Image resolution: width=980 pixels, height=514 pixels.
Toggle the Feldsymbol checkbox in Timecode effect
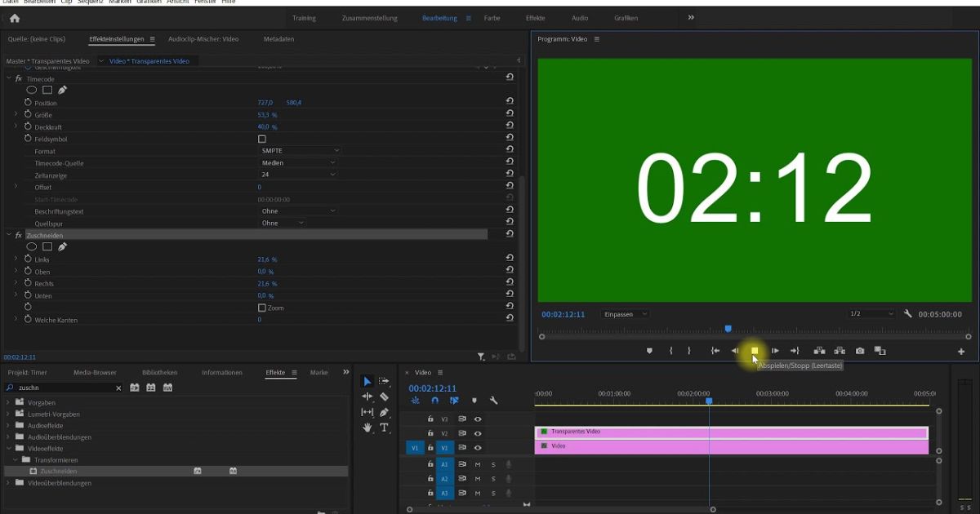coord(261,139)
